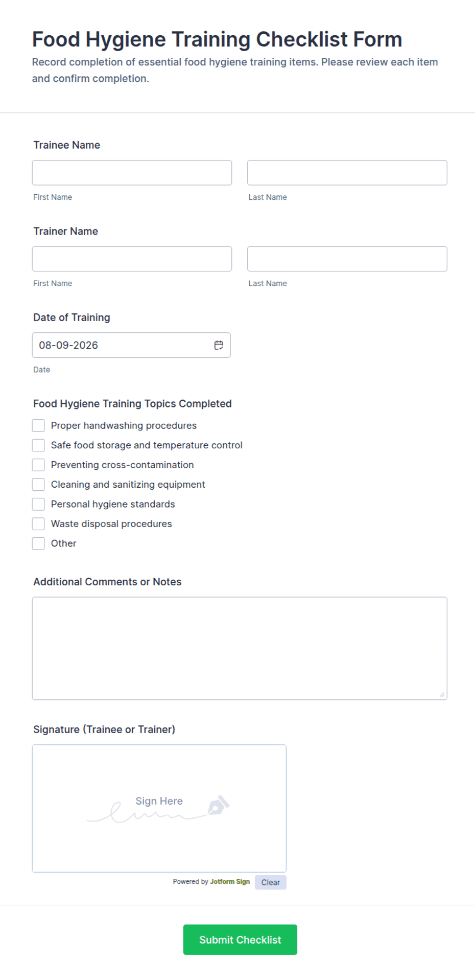
Task: Clear the signature with Clear button
Action: click(x=271, y=882)
